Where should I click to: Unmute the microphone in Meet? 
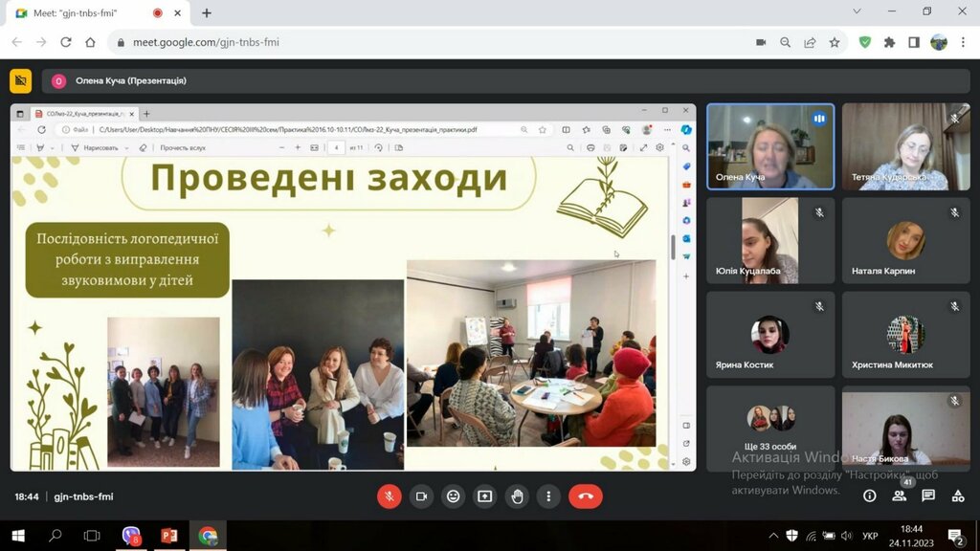pyautogui.click(x=389, y=496)
